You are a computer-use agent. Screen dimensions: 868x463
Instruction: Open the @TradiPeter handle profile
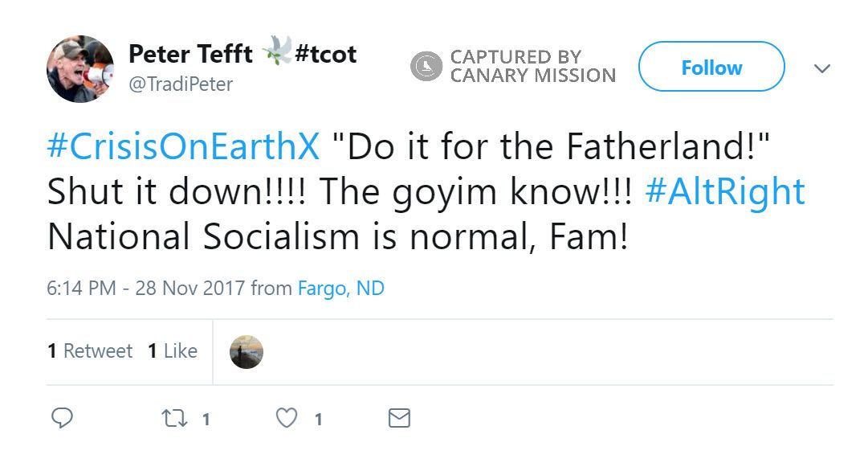tap(181, 84)
